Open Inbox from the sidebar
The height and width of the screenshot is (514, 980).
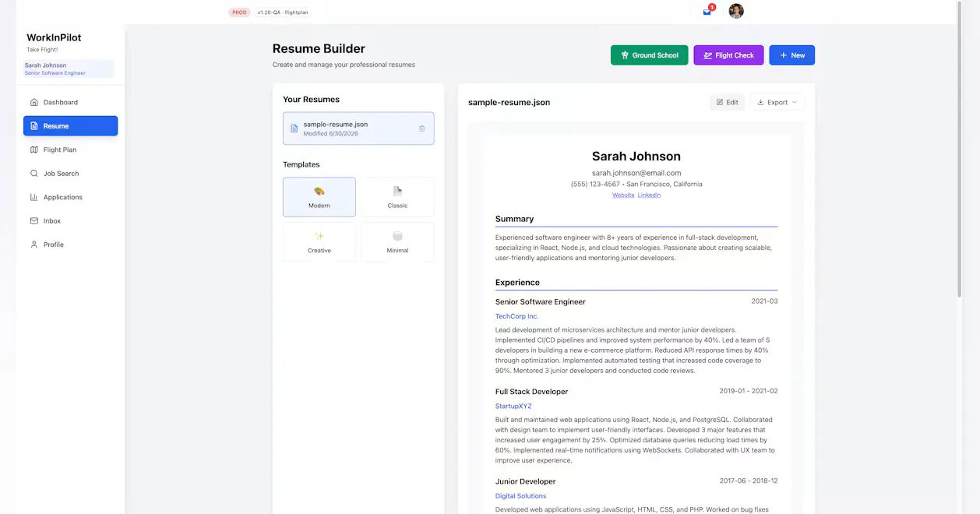[70, 221]
